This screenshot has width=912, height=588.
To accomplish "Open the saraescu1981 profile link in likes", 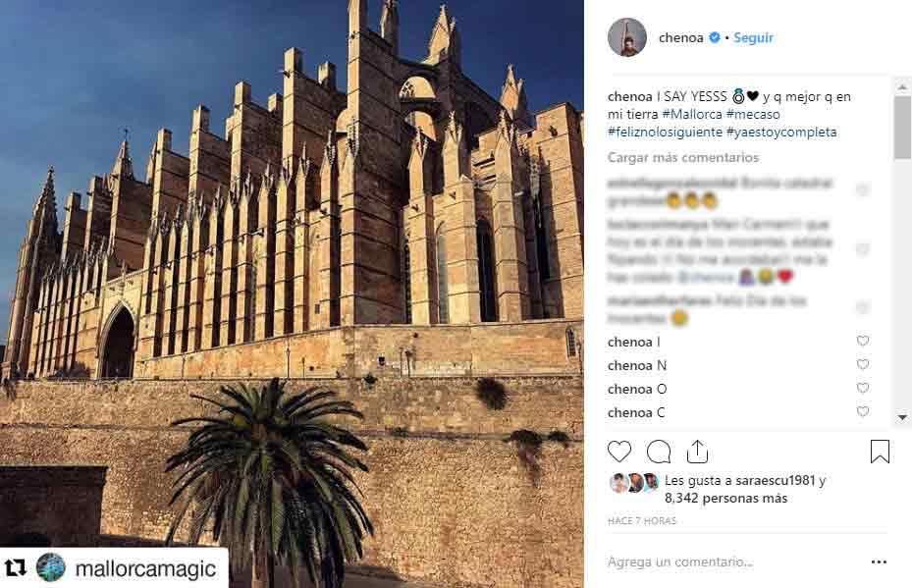I will (x=775, y=480).
